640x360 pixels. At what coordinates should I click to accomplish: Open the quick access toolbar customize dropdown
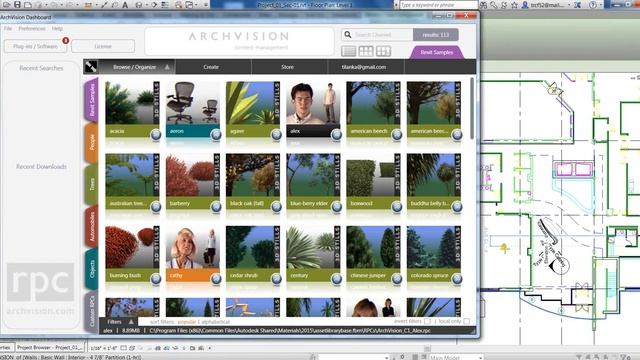tap(206, 5)
